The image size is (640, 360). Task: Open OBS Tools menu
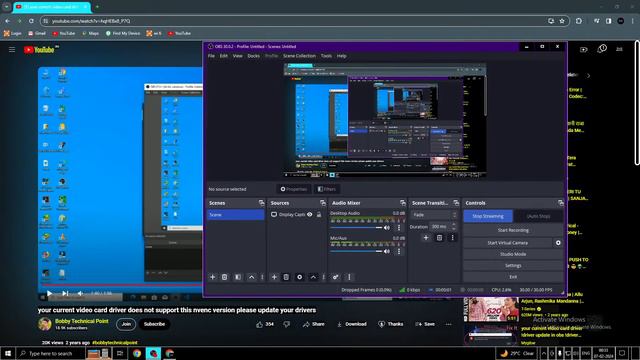326,56
